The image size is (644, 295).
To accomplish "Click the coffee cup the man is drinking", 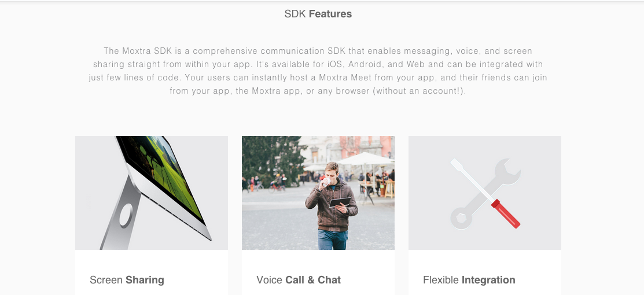I will 326,182.
